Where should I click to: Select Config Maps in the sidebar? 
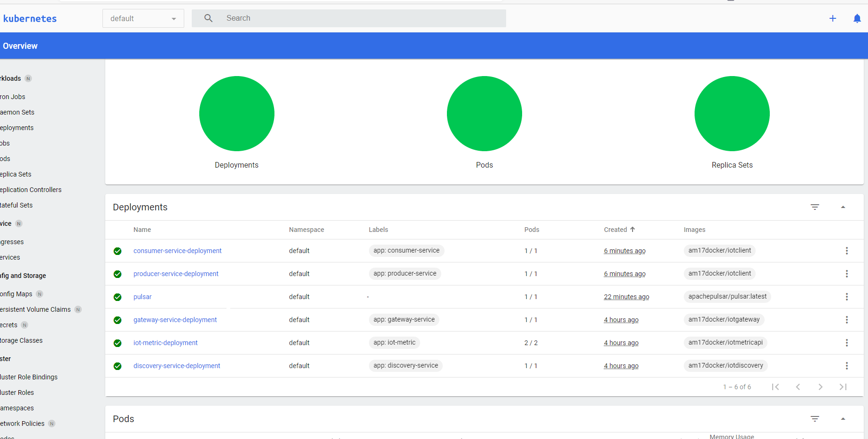coord(17,293)
